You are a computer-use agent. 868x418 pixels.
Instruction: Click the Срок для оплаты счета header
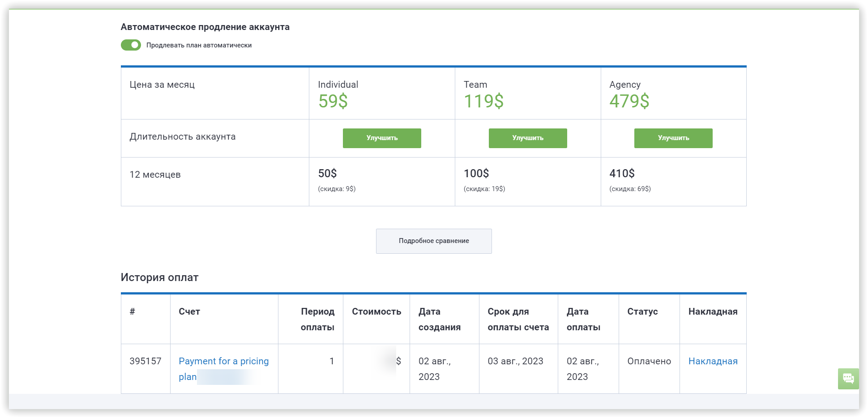click(518, 319)
